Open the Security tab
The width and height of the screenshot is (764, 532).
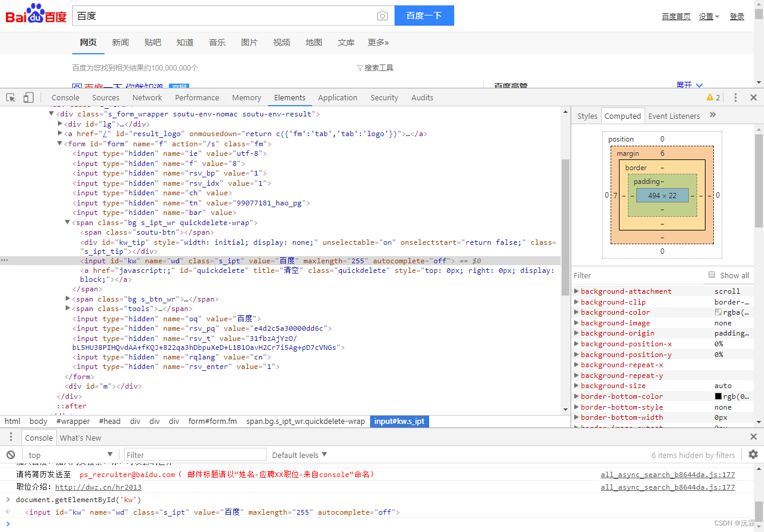(384, 97)
